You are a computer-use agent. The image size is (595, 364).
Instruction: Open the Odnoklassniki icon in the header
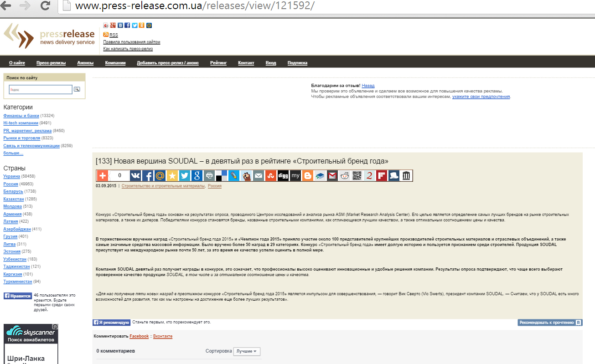142,26
